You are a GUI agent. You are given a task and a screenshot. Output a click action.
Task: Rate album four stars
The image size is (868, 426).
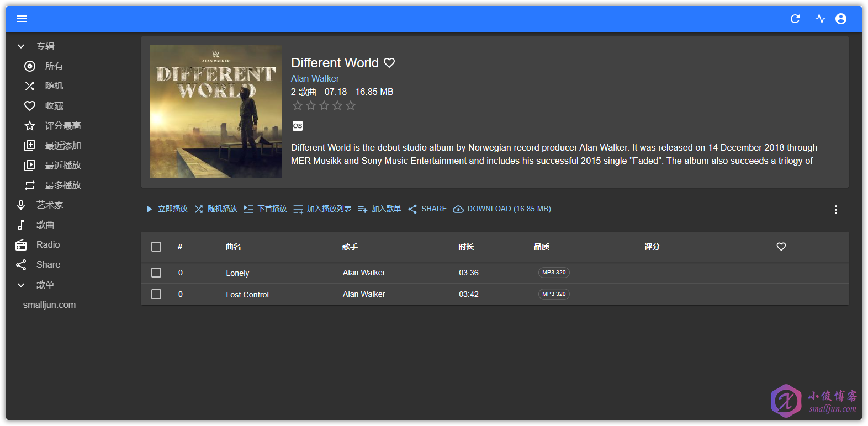[337, 105]
